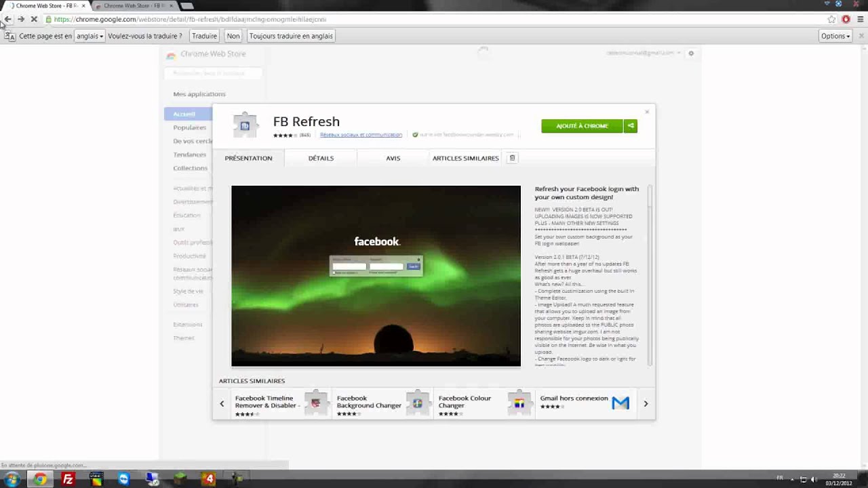
Task: Open the Windows Start button
Action: (12, 479)
